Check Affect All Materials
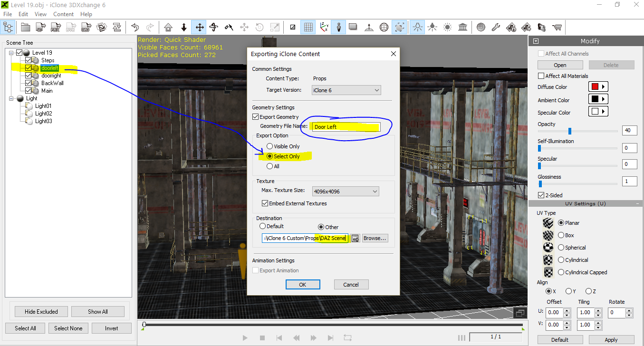Screen dimensions: 644x346 (541, 76)
